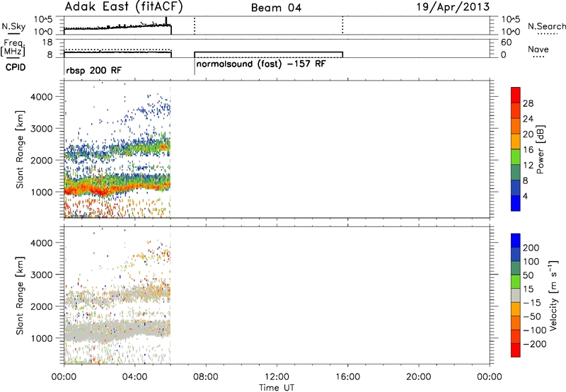Click the '20:00' time tick label
Image resolution: width=566 pixels, height=392 pixels.
[418, 377]
